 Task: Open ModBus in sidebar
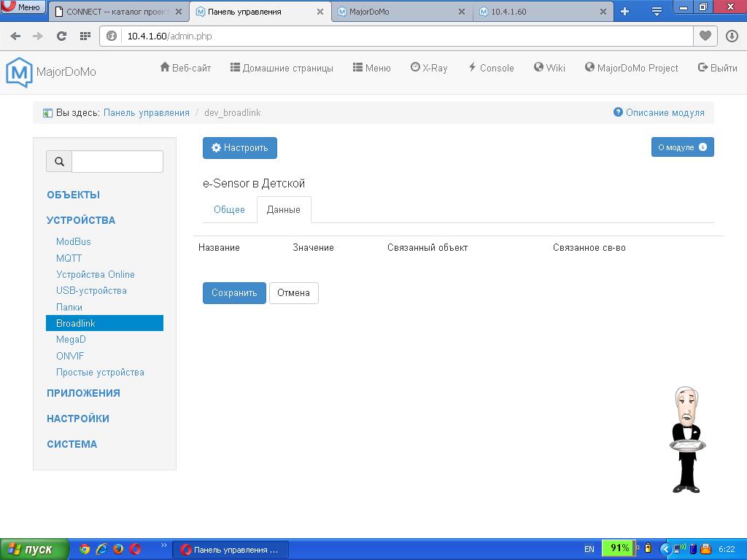pyautogui.click(x=74, y=241)
